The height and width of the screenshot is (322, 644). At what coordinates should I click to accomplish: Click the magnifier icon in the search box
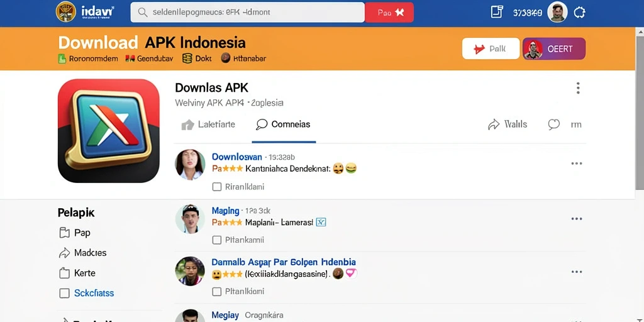click(x=143, y=13)
